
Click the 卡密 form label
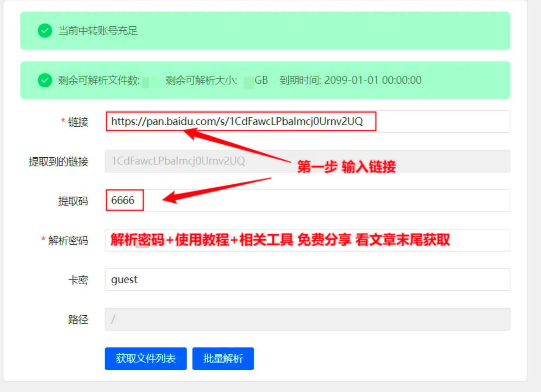(x=79, y=280)
